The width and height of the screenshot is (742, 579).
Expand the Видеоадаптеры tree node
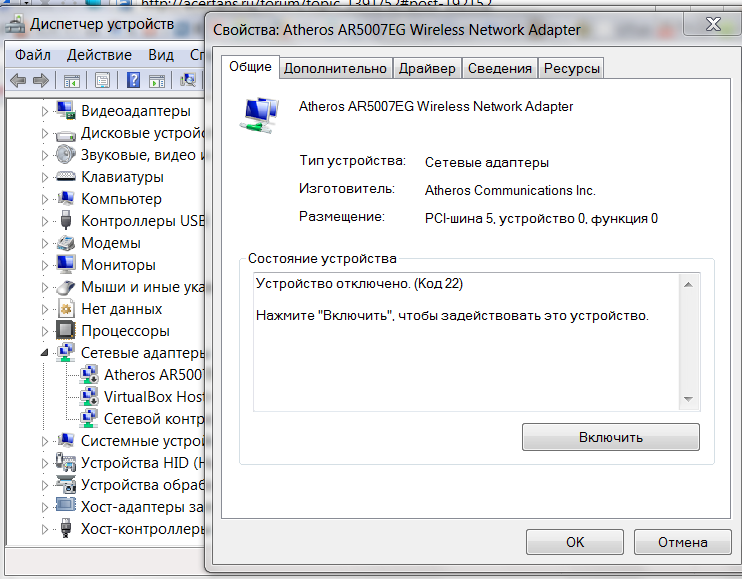(x=45, y=111)
